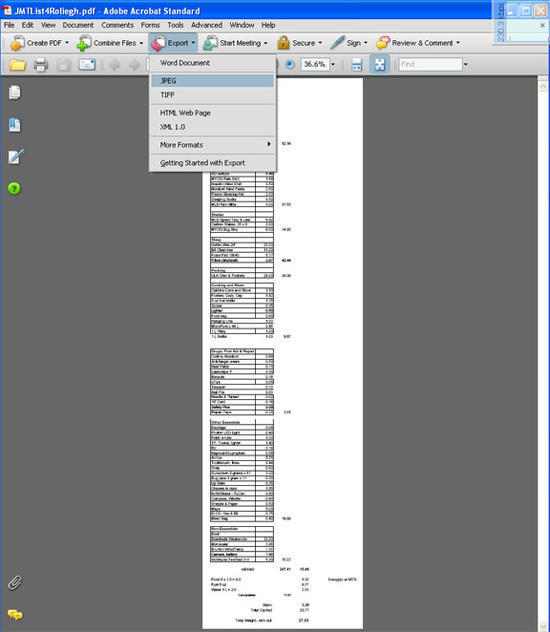Click the round blue zoom-in button

tap(290, 64)
